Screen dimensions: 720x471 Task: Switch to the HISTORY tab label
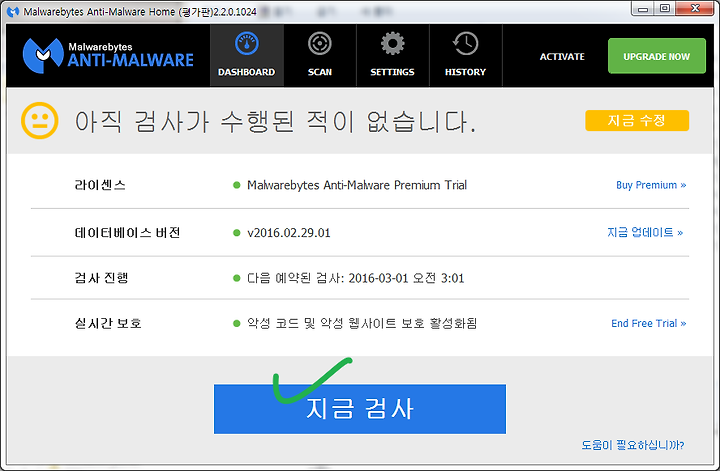[465, 72]
